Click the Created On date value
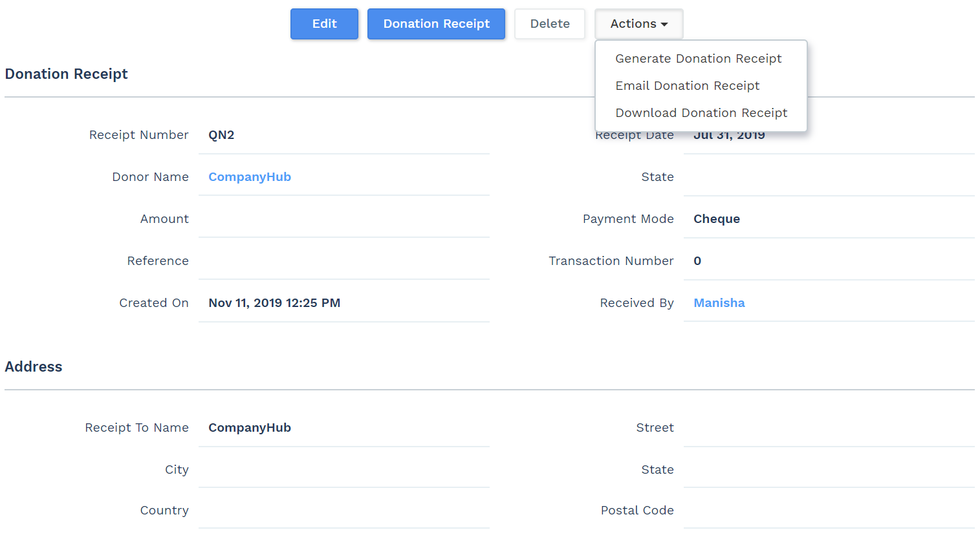980x550 pixels. [274, 303]
